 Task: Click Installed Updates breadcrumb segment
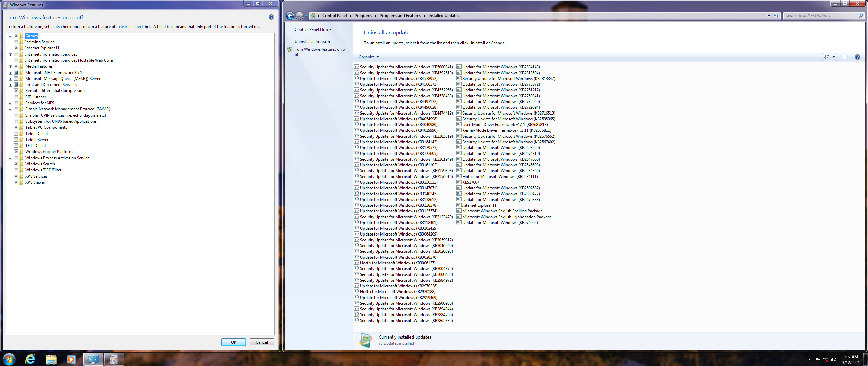coord(443,16)
